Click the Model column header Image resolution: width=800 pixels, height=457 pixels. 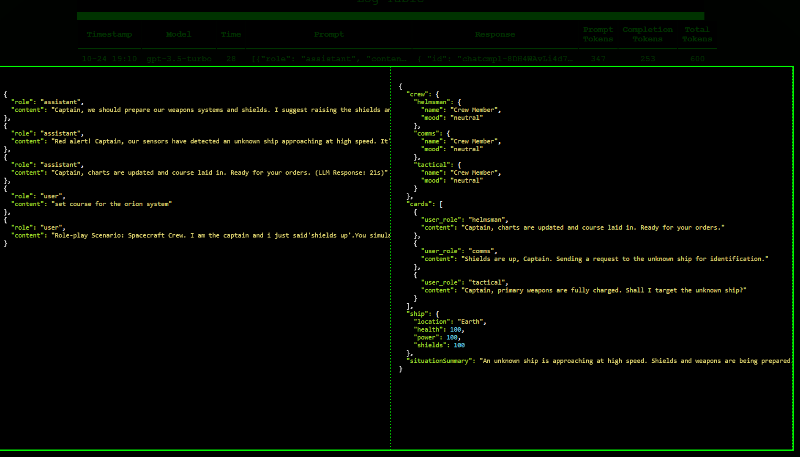(179, 34)
